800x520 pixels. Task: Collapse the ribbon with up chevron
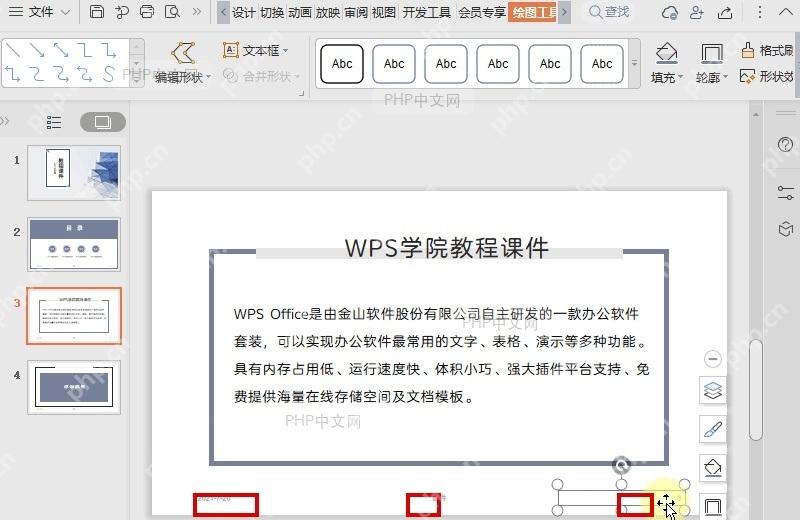[786, 11]
